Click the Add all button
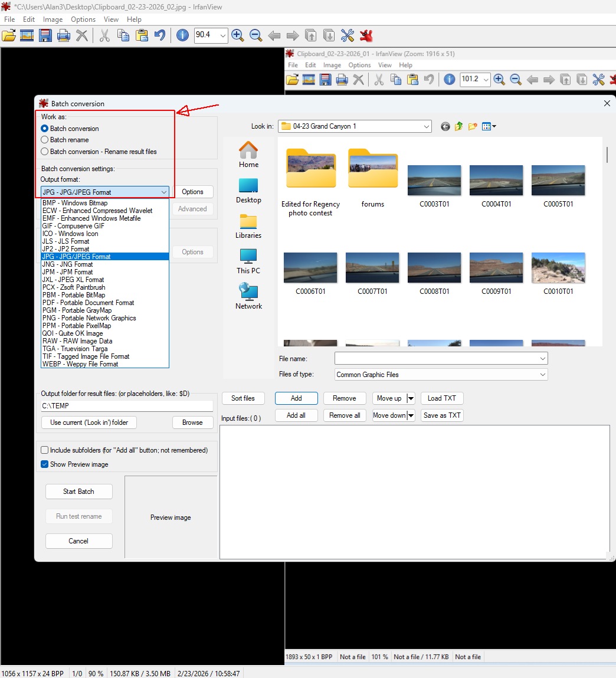 pyautogui.click(x=296, y=415)
